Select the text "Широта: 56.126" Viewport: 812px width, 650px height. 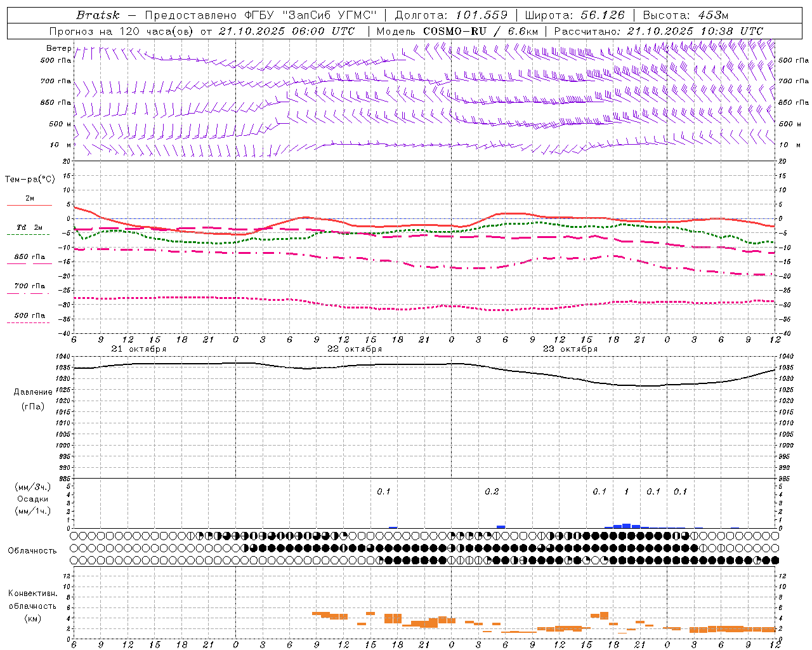(575, 15)
